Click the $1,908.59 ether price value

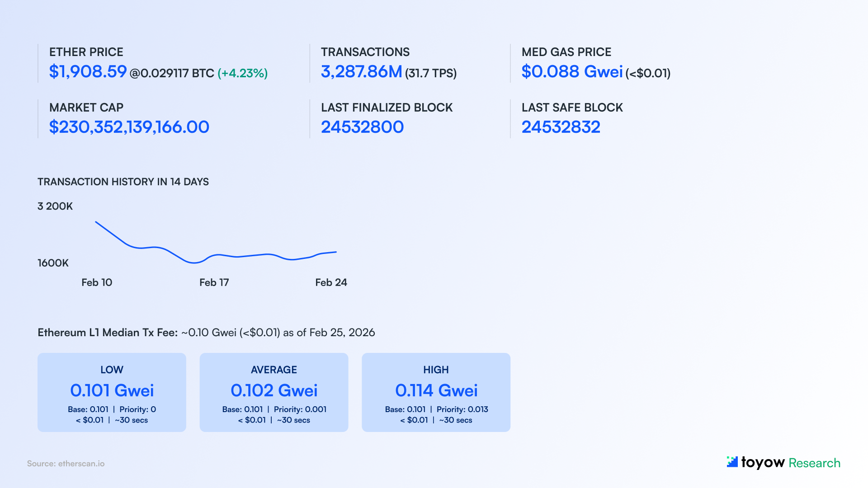pyautogui.click(x=88, y=72)
